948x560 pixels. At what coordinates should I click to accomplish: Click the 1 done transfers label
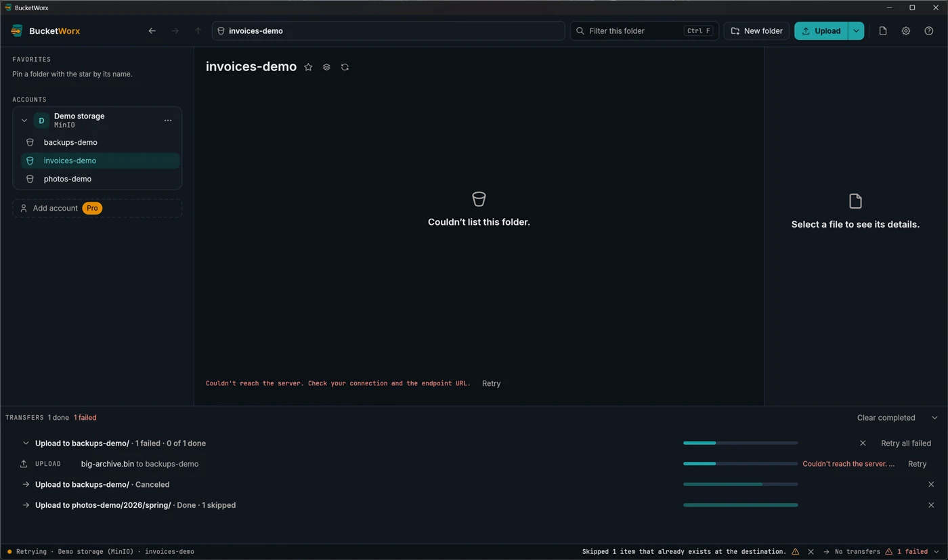(58, 418)
